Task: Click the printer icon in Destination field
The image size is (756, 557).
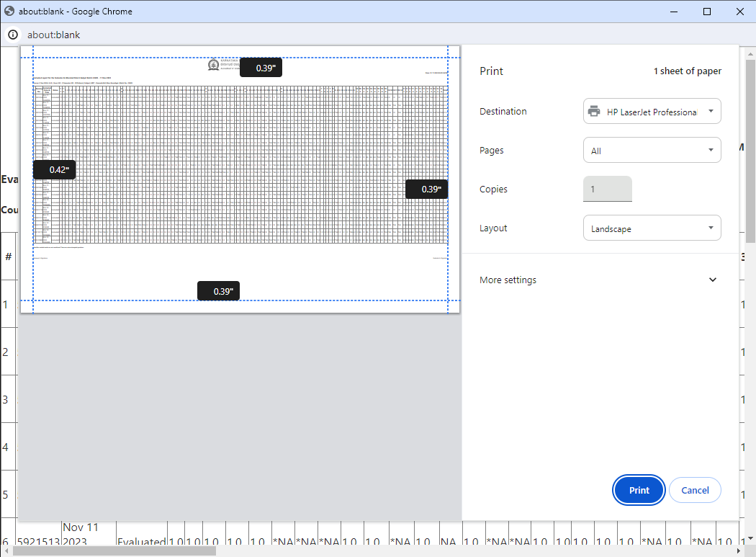Action: point(594,112)
